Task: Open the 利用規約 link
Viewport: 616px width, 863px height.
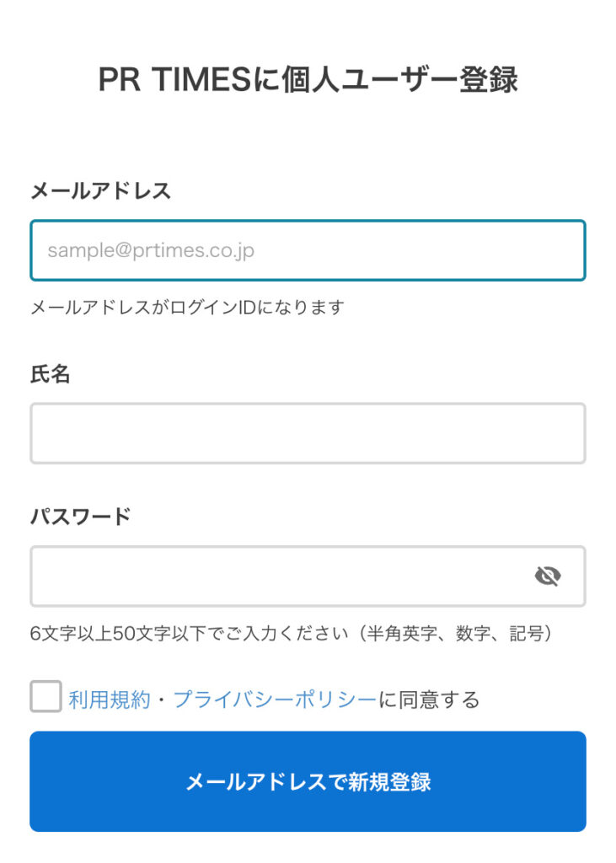Action: [109, 700]
